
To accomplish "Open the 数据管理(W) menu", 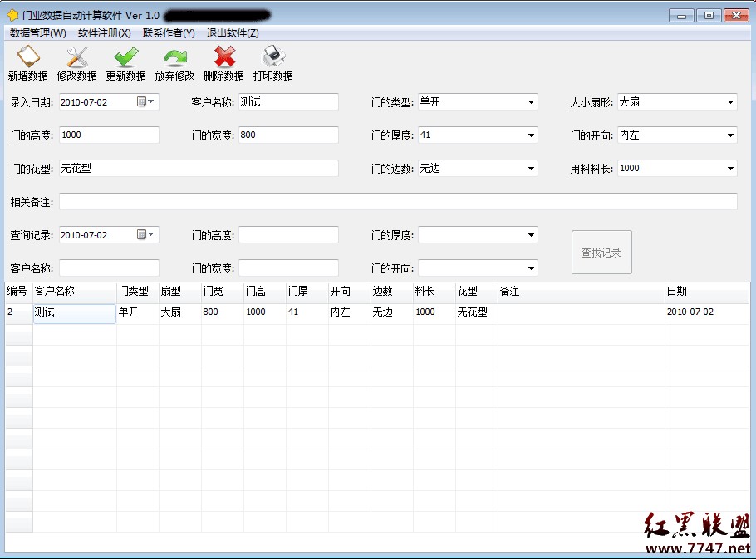I will click(37, 32).
